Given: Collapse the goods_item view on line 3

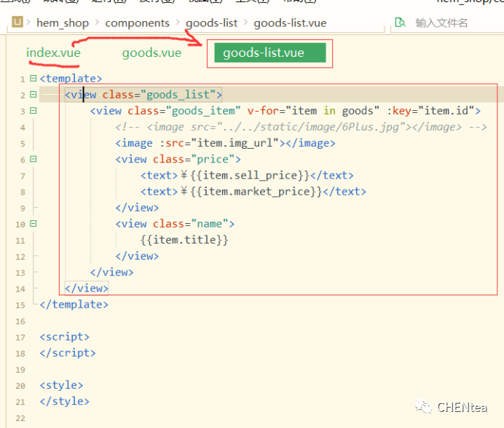Looking at the screenshot, I should pyautogui.click(x=34, y=111).
